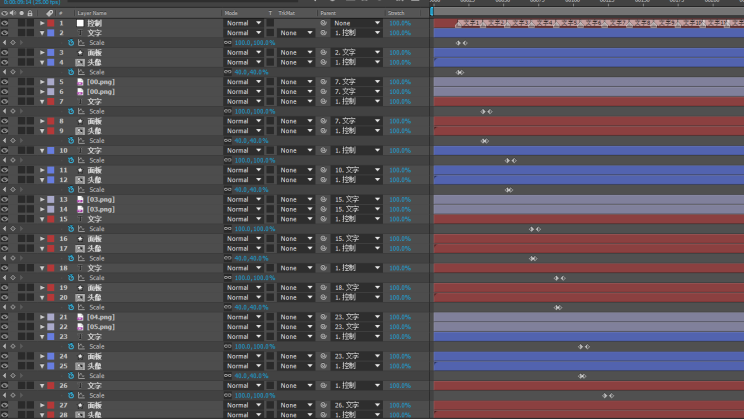
Task: Click the text layer icon of layer 2 文字
Action: click(x=80, y=33)
